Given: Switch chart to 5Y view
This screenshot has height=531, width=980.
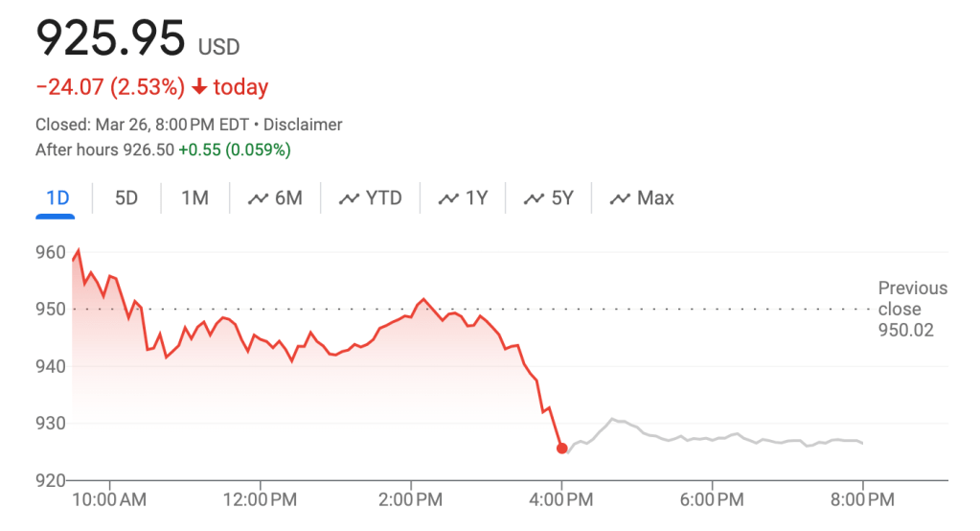Looking at the screenshot, I should coord(562,198).
